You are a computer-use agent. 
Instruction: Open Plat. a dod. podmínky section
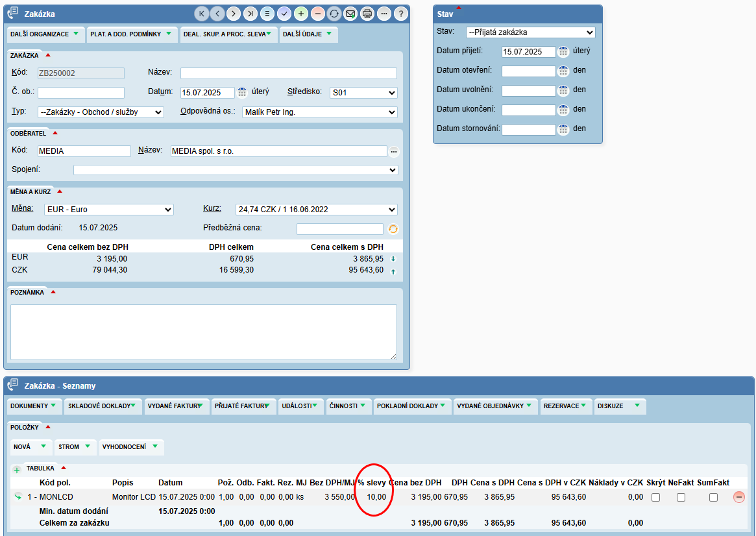coord(132,34)
